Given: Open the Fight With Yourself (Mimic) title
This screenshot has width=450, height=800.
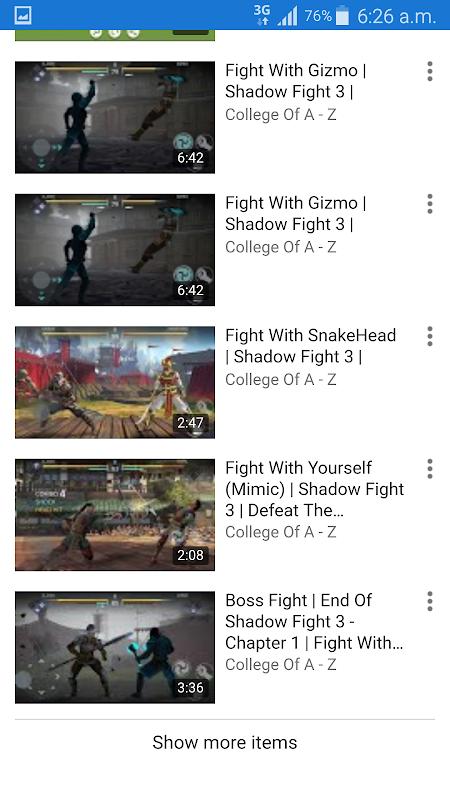Looking at the screenshot, I should tap(314, 489).
